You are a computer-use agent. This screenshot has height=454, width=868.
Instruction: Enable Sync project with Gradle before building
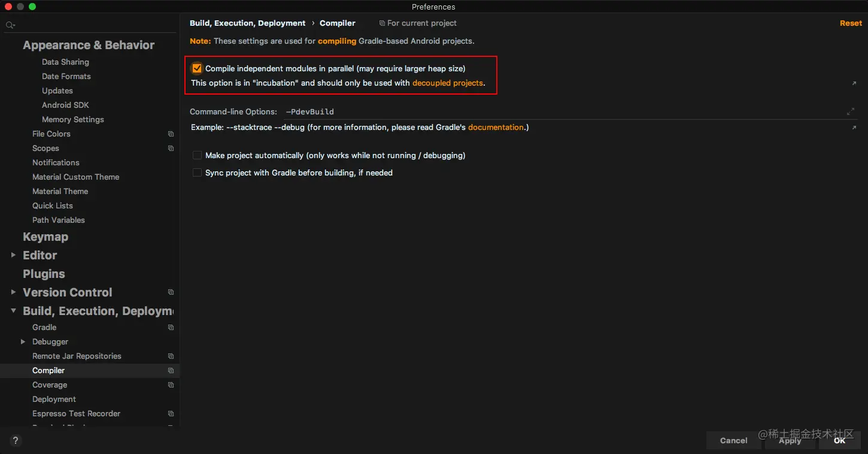(197, 172)
